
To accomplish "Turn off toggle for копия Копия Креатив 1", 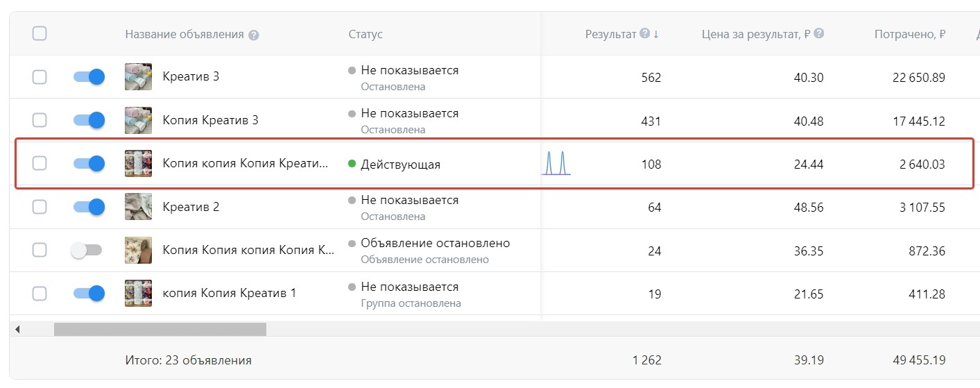I will [89, 294].
